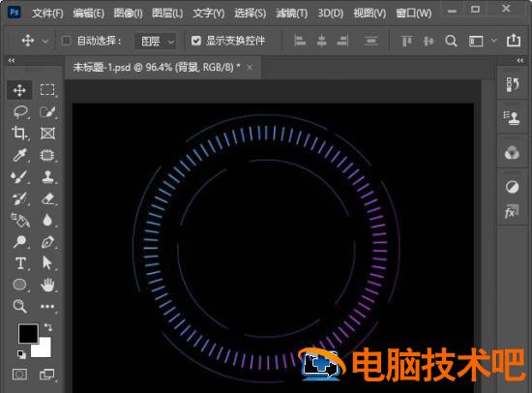Image resolution: width=532 pixels, height=393 pixels.
Task: Open the Clone Source panel icon
Action: coord(512,117)
